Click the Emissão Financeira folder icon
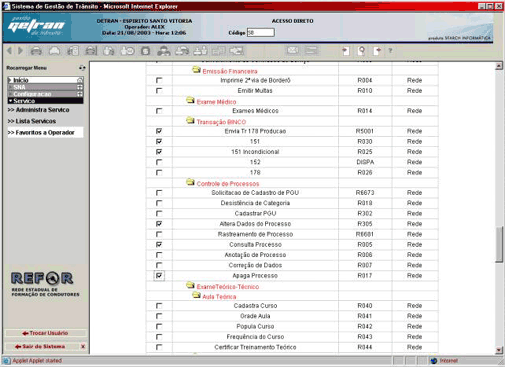505x367 pixels. click(x=196, y=70)
